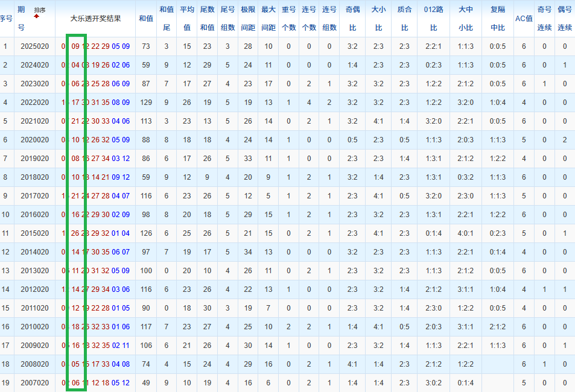The image size is (575, 392).
Task: Select the 期号 column header
Action: (x=21, y=18)
